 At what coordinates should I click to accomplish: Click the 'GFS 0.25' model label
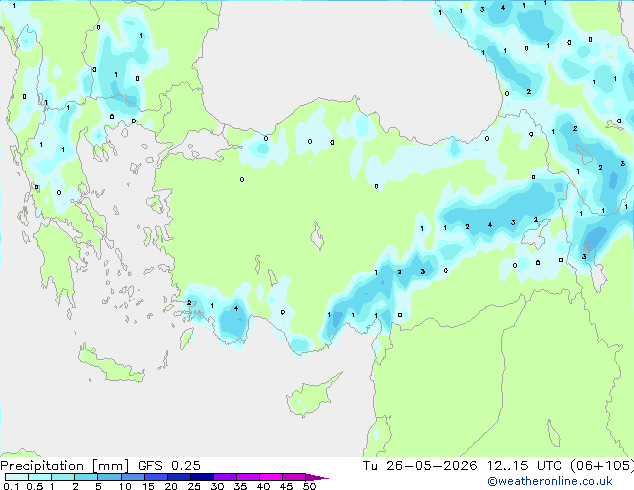click(x=169, y=466)
